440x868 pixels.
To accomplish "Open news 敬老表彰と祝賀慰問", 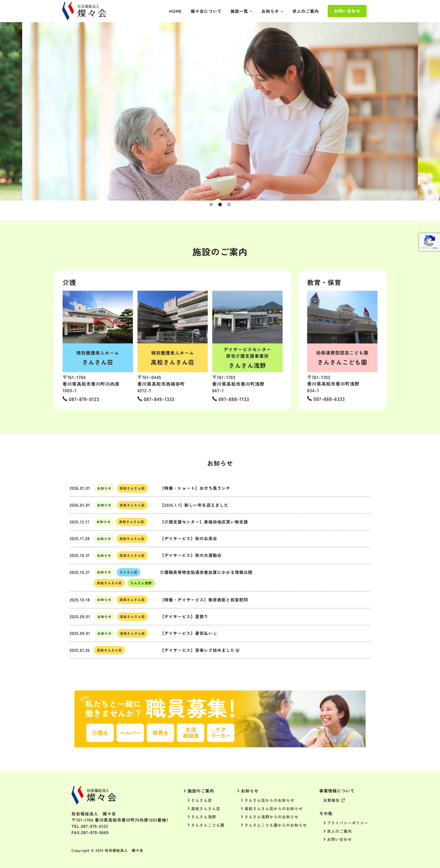I will [204, 600].
